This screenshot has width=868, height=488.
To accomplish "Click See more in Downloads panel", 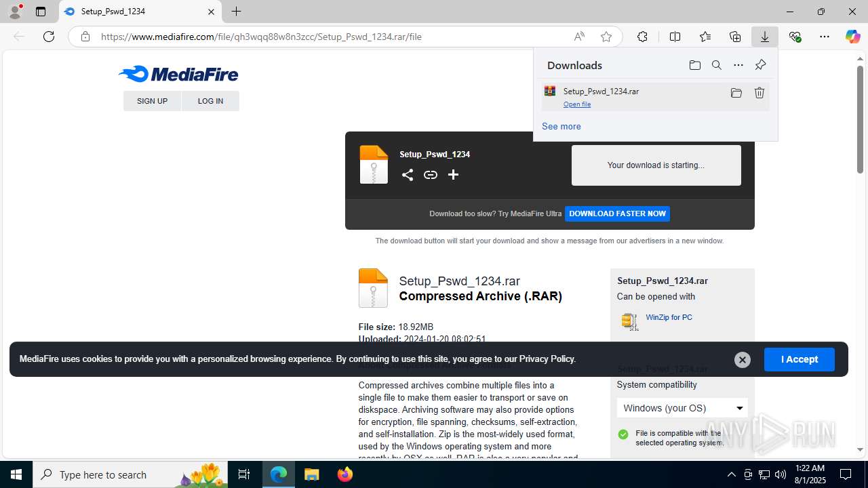I will click(561, 126).
